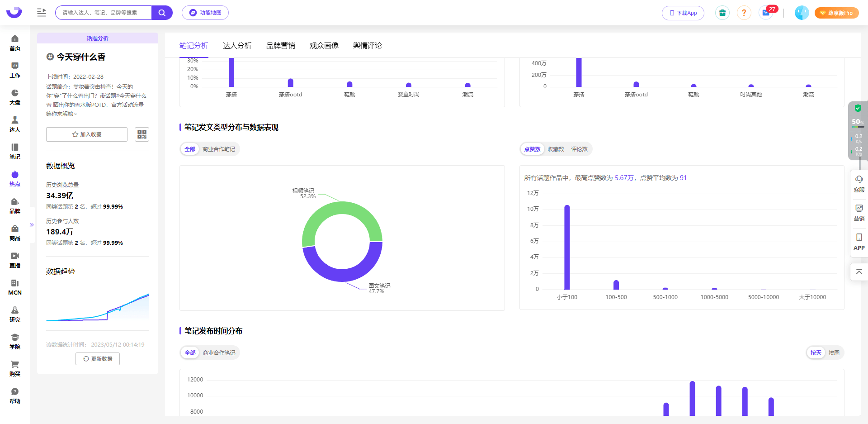The width and height of the screenshot is (868, 424).
Task: Open 营销 floating widget
Action: [x=859, y=213]
